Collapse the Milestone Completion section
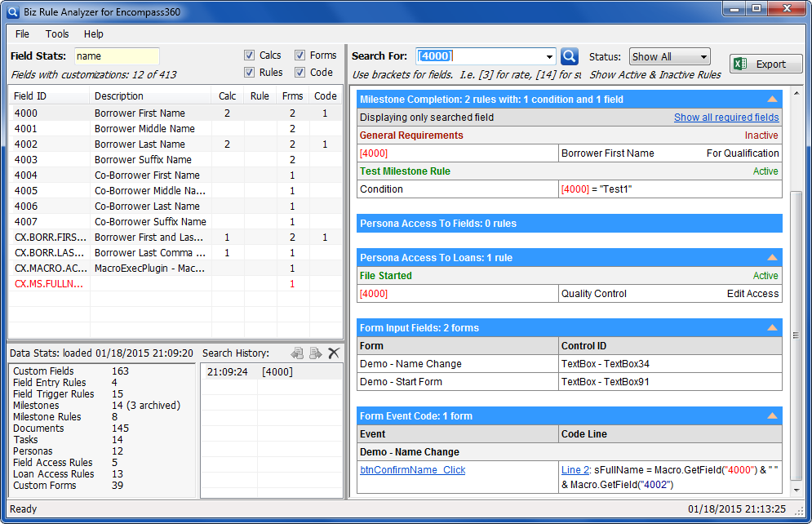The height and width of the screenshot is (524, 812). (x=772, y=99)
